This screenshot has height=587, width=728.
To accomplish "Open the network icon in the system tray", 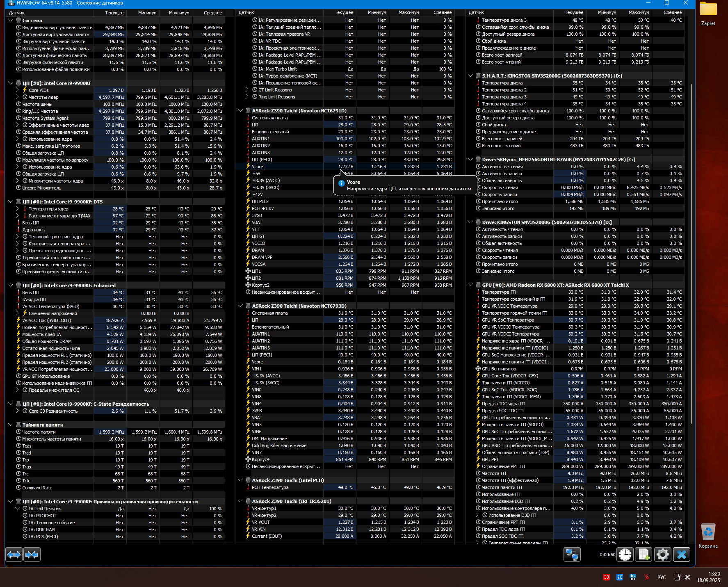I will click(677, 577).
